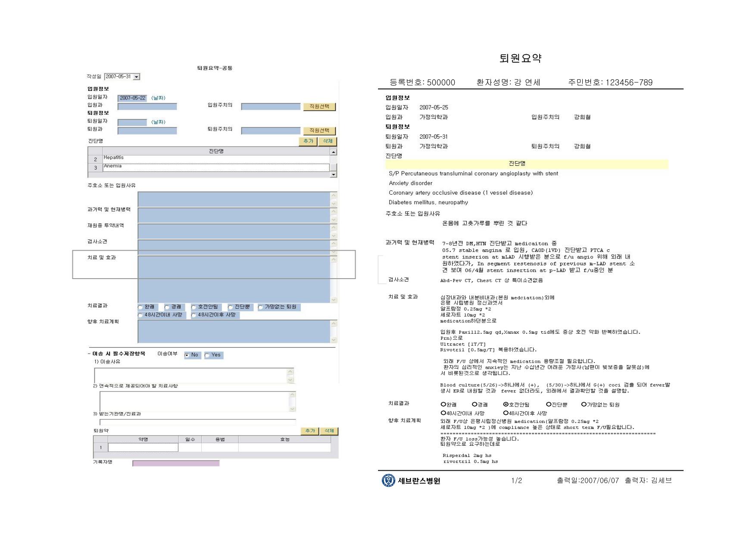The image size is (756, 534).
Task: Click the diagnosis list scroll-down arrow
Action: [333, 174]
